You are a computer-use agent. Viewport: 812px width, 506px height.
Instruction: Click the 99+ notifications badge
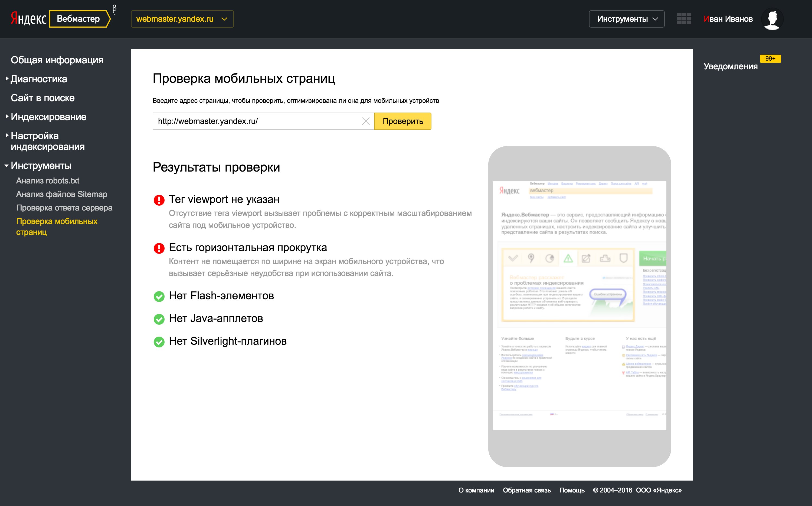[770, 58]
